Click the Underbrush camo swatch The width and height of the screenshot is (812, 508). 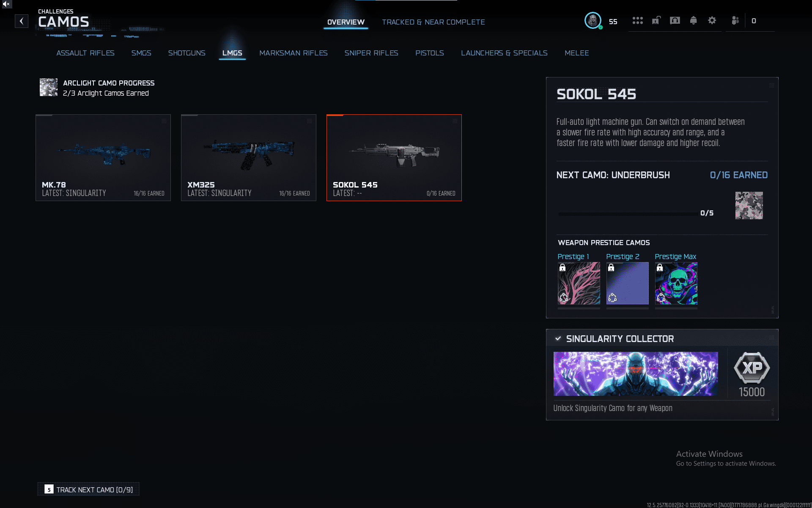tap(749, 206)
